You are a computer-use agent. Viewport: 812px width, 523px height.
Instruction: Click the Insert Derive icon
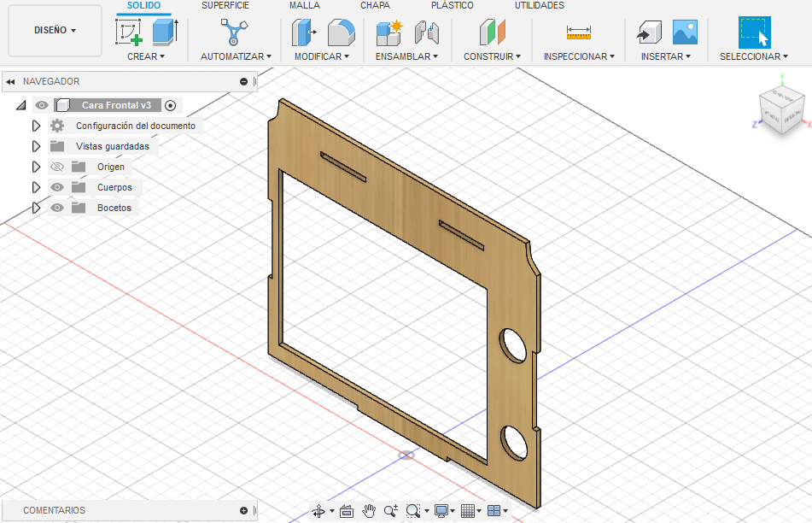point(649,32)
